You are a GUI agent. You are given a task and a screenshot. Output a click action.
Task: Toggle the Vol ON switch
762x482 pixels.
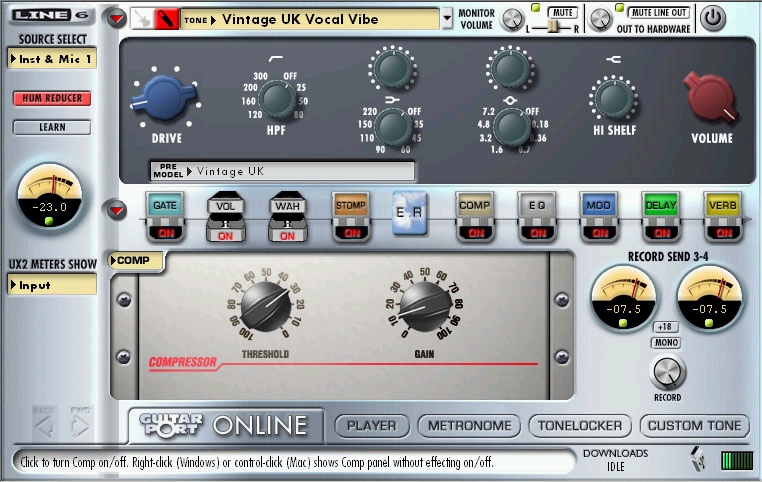pyautogui.click(x=225, y=236)
